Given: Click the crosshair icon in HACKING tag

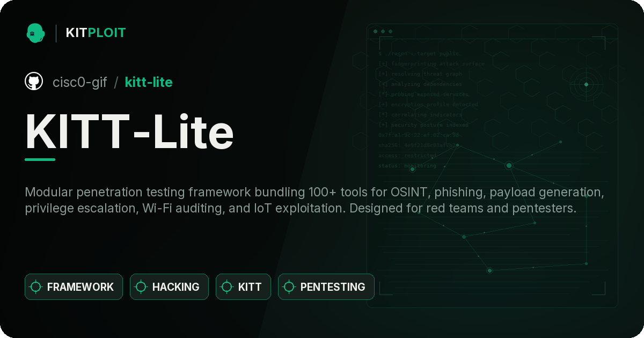Looking at the screenshot, I should click(141, 287).
